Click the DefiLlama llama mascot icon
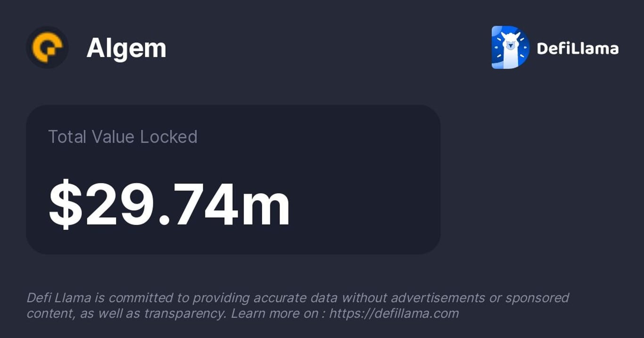The image size is (644, 338). pos(510,48)
